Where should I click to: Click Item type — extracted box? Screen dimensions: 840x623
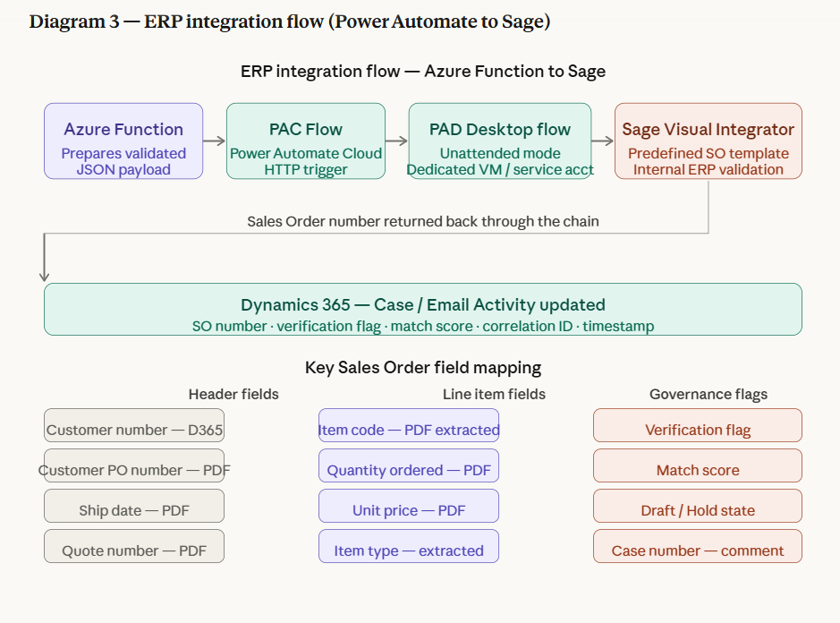click(409, 546)
